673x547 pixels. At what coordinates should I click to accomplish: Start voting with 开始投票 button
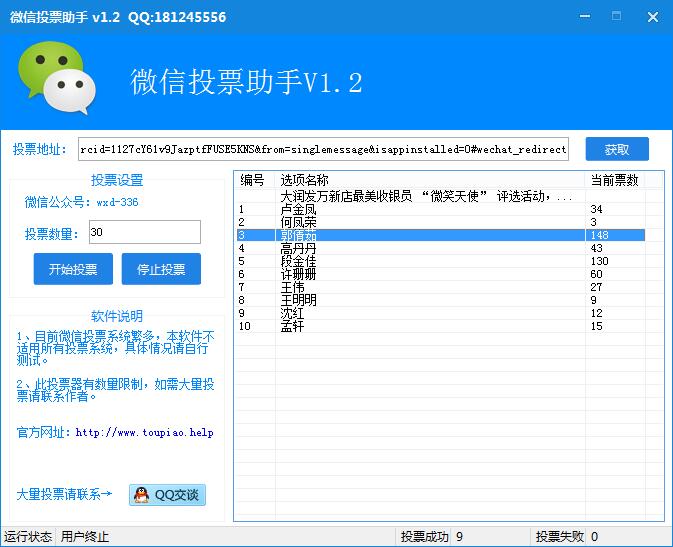(x=73, y=269)
